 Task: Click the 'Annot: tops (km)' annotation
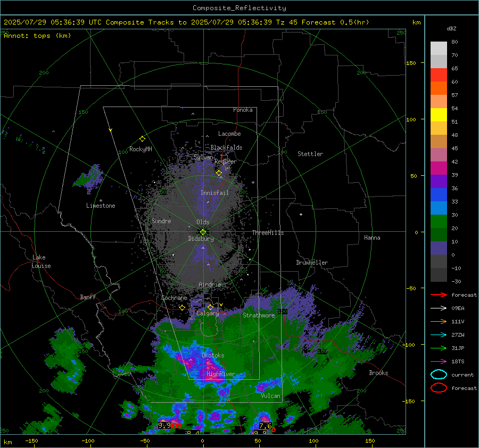(x=37, y=36)
